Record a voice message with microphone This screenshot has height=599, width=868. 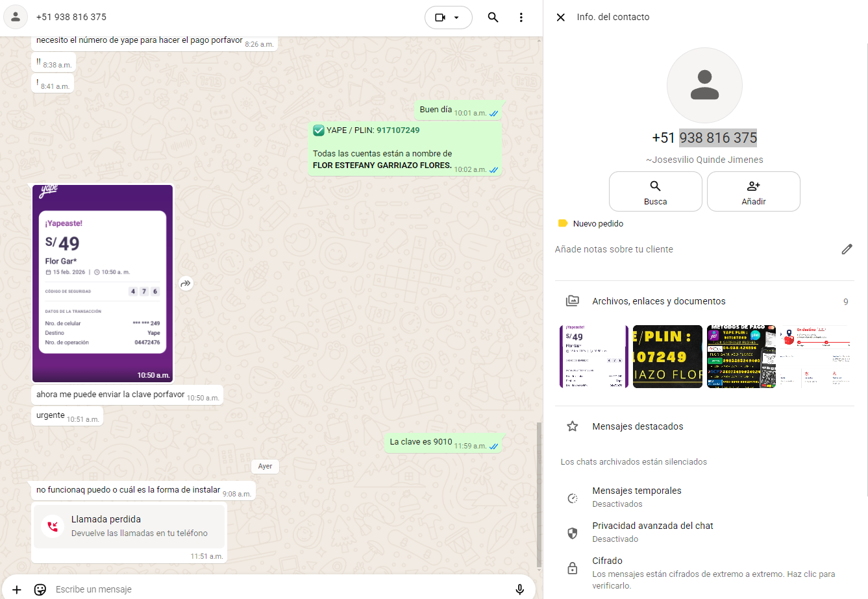click(x=519, y=589)
